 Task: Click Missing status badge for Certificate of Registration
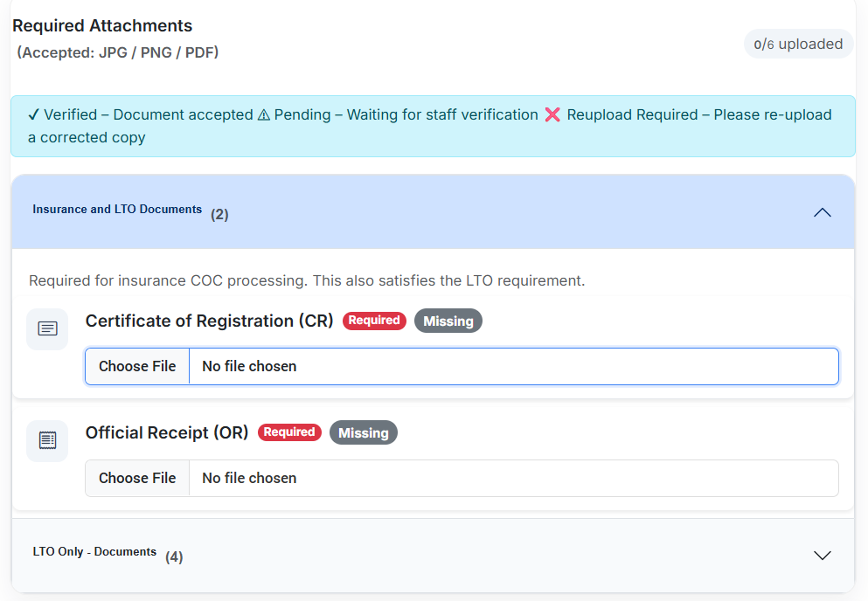(x=448, y=321)
